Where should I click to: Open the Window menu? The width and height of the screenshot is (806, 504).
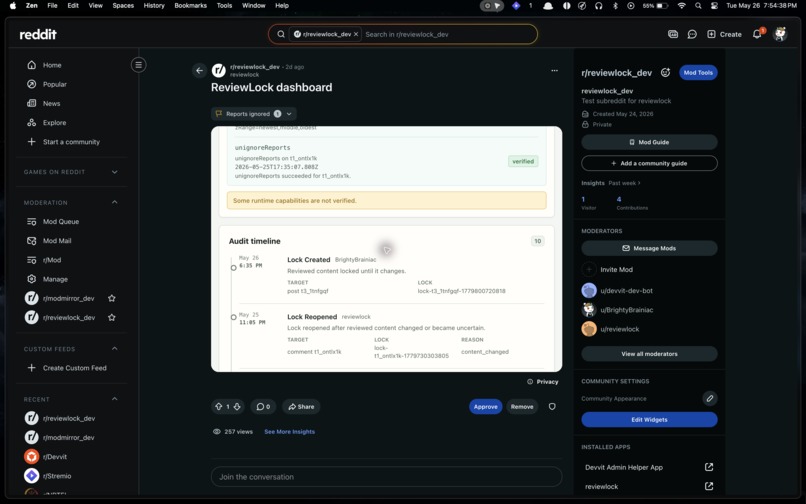pyautogui.click(x=253, y=6)
